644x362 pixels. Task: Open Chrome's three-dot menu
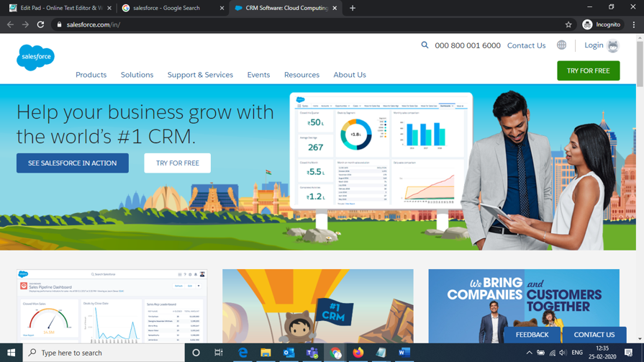pyautogui.click(x=634, y=24)
